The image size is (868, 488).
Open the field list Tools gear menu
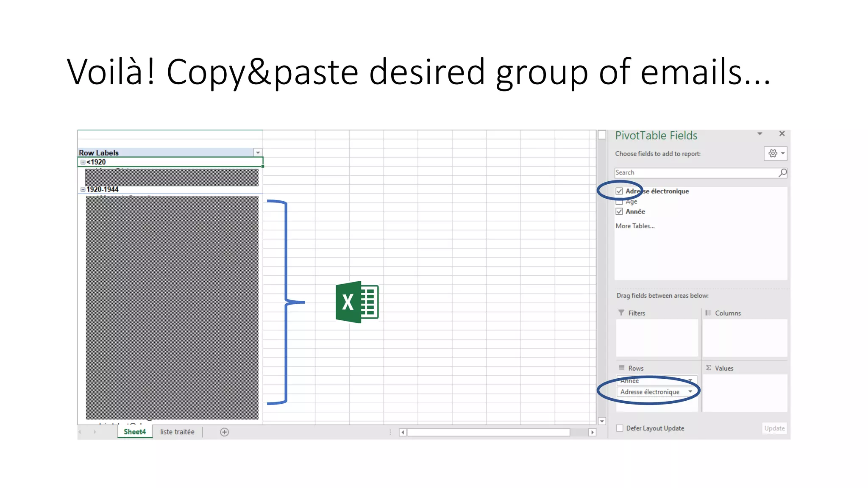(x=776, y=153)
